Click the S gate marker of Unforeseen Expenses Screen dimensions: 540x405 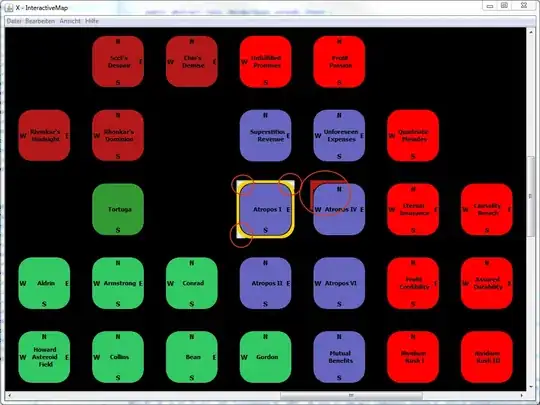[339, 156]
